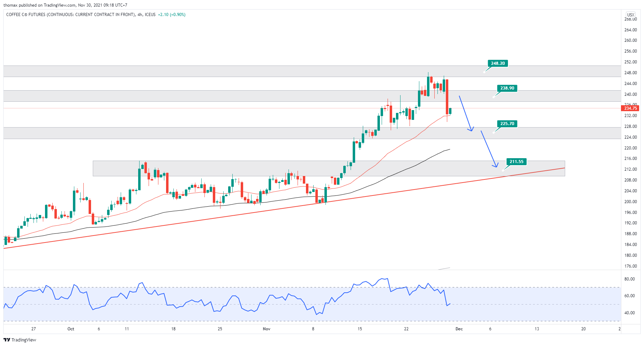Click the TradingView logo icon
Viewport: 644px width, 346px height.
[7, 340]
